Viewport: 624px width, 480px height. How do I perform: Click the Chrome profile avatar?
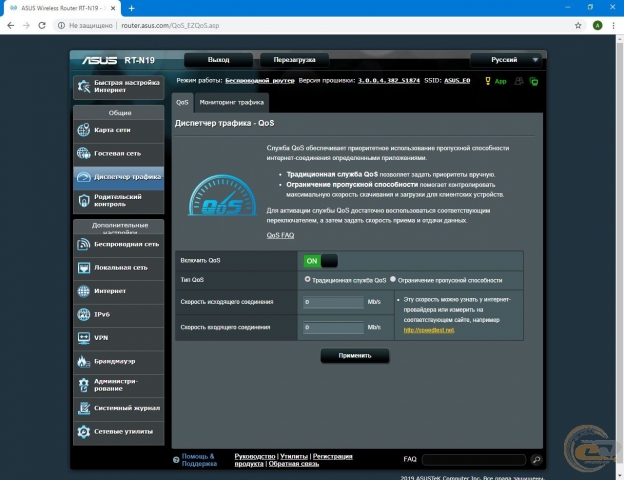[x=597, y=25]
